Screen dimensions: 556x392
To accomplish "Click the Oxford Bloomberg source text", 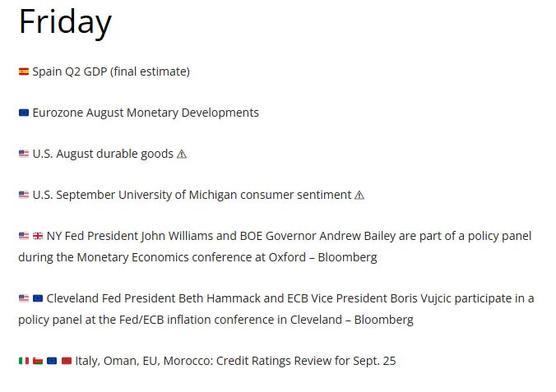I will (347, 257).
